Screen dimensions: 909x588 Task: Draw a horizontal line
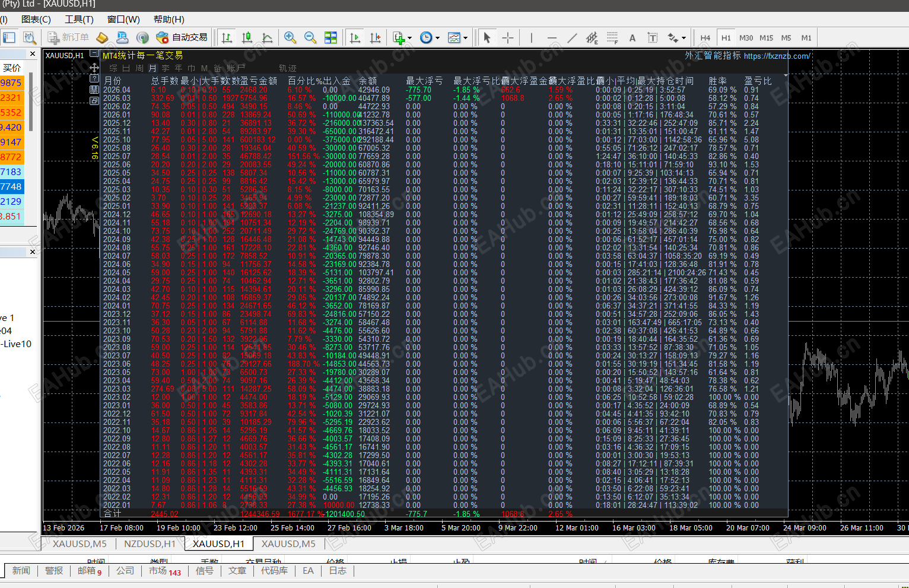(552, 37)
